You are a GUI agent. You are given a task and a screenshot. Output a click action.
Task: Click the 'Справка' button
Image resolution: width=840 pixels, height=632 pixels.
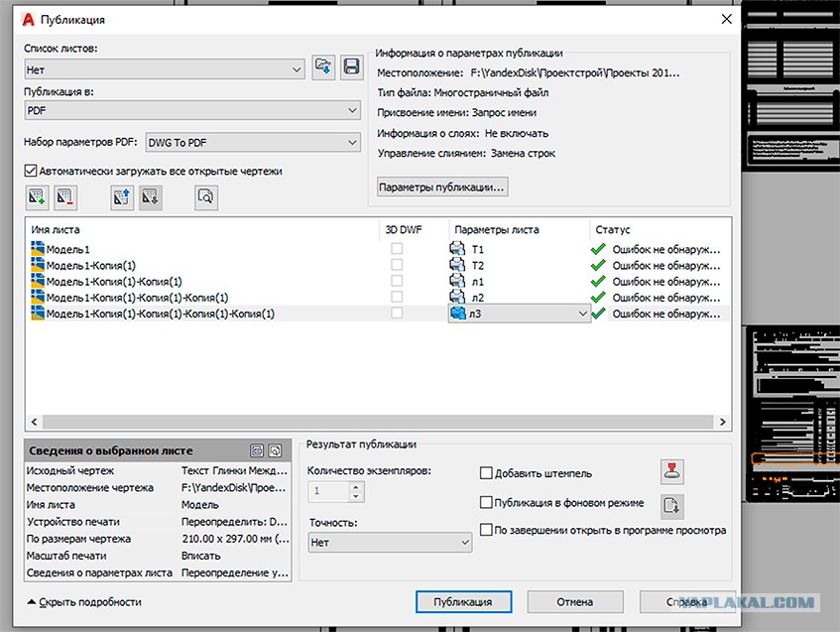click(687, 602)
